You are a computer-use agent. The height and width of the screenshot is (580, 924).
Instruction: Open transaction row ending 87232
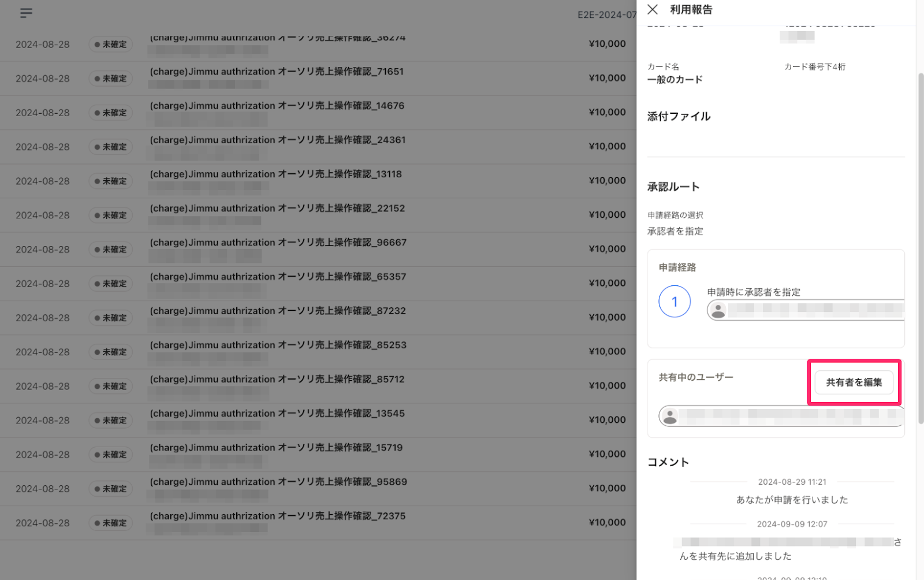tap(318, 318)
